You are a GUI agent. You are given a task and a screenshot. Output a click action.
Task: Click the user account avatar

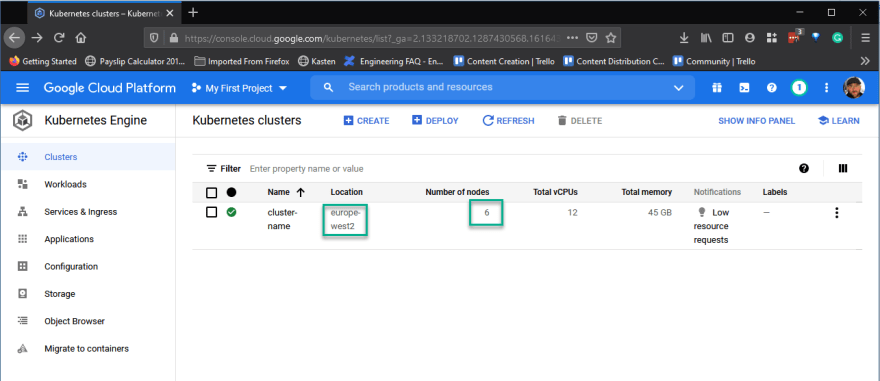click(854, 88)
